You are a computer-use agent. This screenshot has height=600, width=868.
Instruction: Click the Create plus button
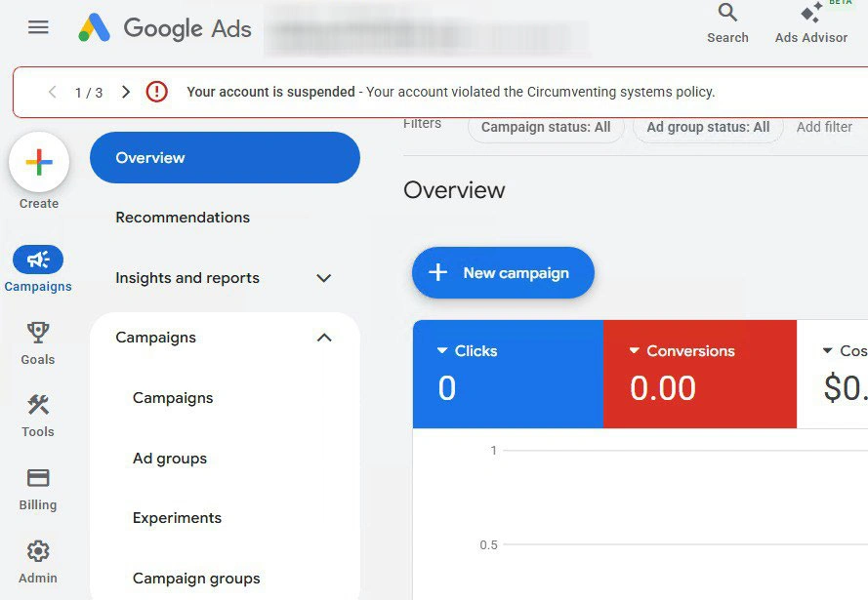point(39,162)
